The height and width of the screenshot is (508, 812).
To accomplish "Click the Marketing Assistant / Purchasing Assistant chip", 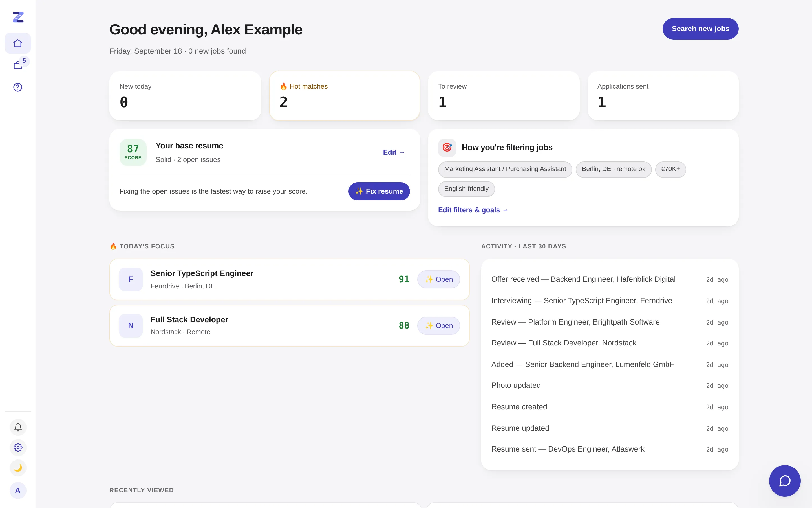I will coord(505,169).
